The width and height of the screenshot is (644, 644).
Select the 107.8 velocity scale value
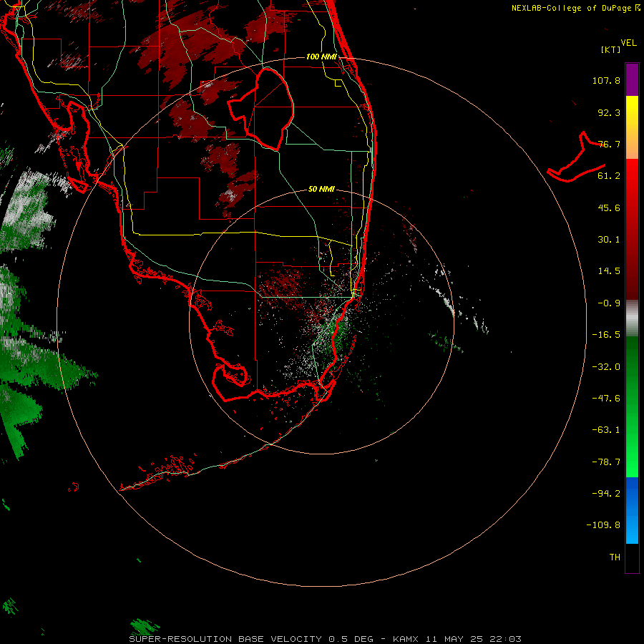pos(606,80)
